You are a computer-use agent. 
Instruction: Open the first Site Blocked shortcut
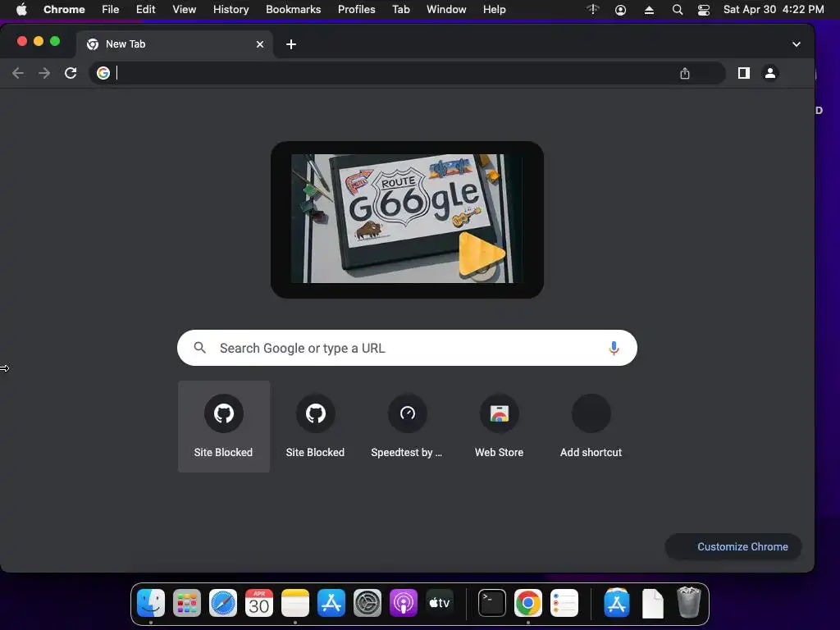[x=223, y=427]
